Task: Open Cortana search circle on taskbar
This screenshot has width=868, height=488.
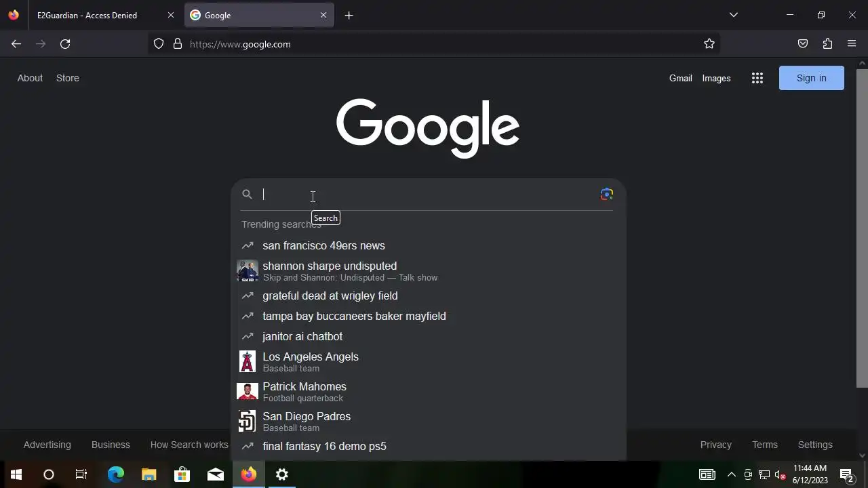Action: tap(49, 474)
